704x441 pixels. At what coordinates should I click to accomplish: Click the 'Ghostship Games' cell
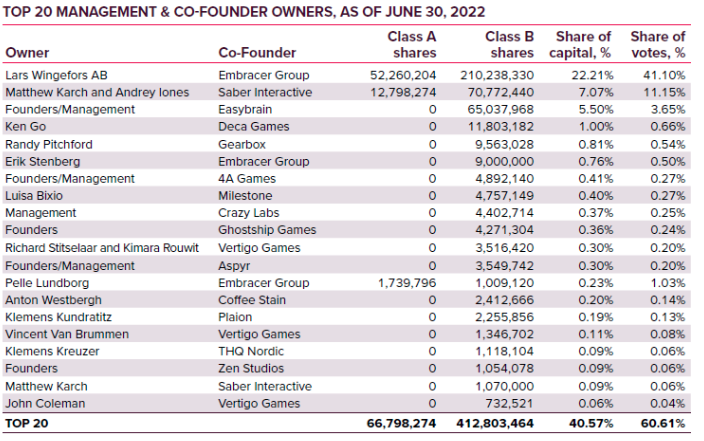(x=267, y=230)
